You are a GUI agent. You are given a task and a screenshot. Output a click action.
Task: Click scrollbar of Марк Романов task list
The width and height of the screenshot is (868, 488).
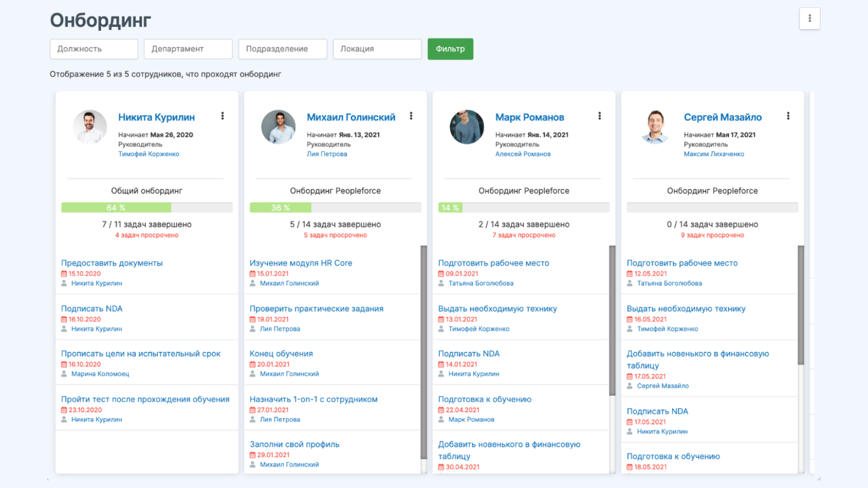(x=612, y=320)
